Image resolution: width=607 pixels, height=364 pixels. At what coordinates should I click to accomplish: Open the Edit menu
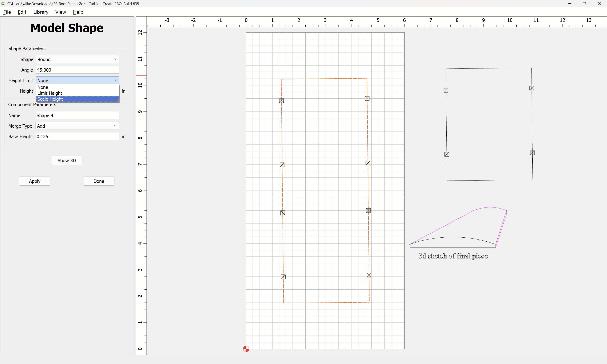tap(22, 12)
